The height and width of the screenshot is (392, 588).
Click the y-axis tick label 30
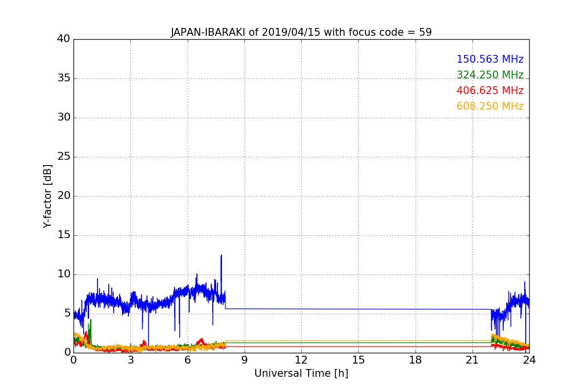[x=63, y=118]
